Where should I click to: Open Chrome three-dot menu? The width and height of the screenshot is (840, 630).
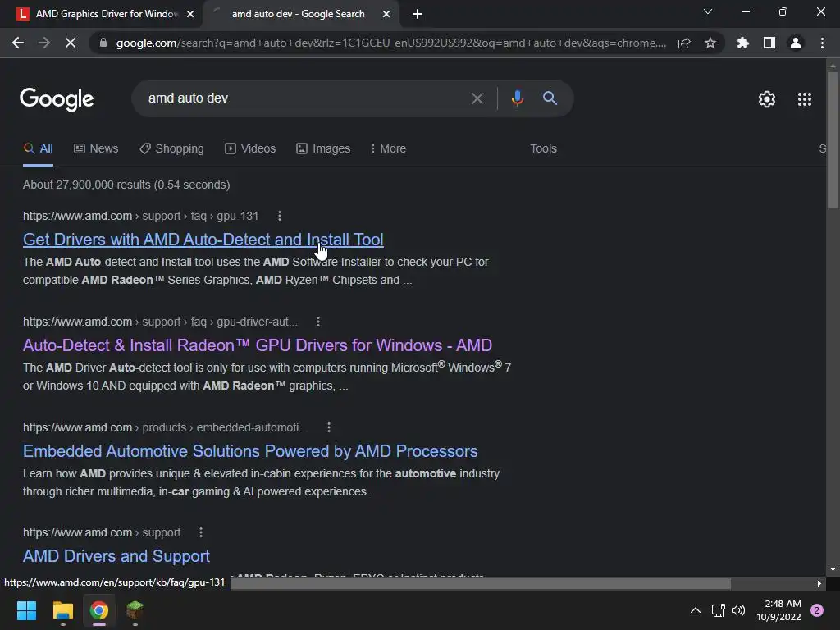(822, 43)
